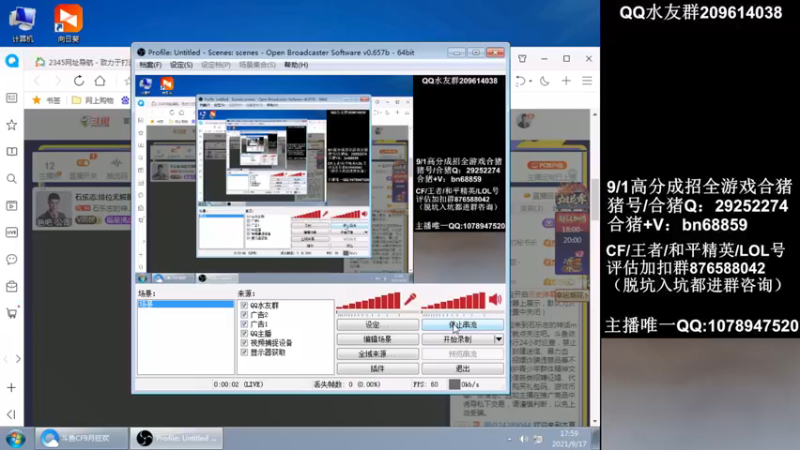This screenshot has width=800, height=450.
Task: Select the 2345网址导航 browser tab
Action: coord(82,62)
